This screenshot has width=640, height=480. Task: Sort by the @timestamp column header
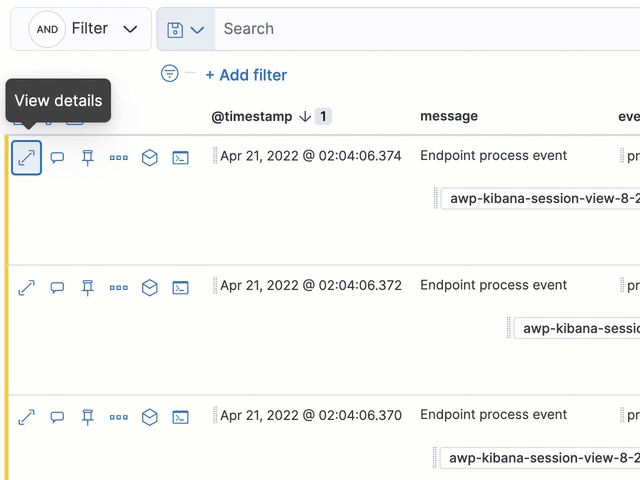(252, 116)
